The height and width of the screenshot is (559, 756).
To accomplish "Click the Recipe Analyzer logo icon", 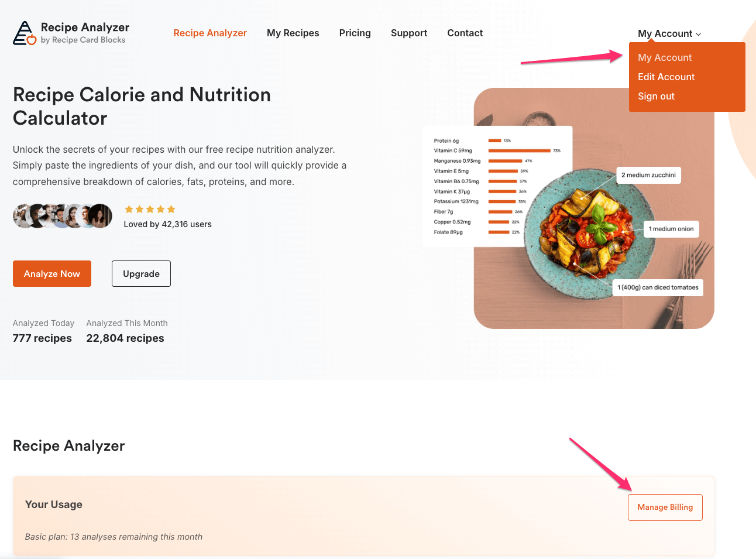I will pos(25,33).
